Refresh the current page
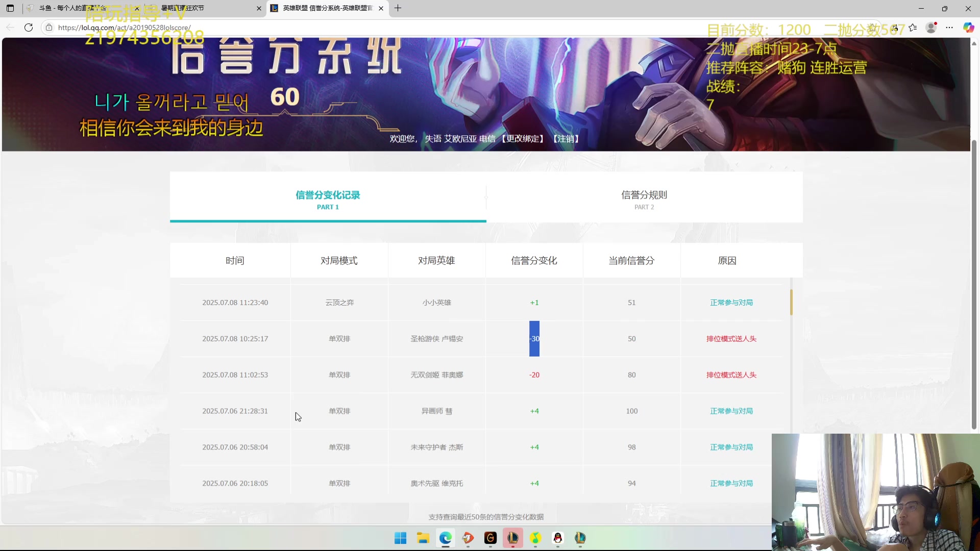 [29, 28]
